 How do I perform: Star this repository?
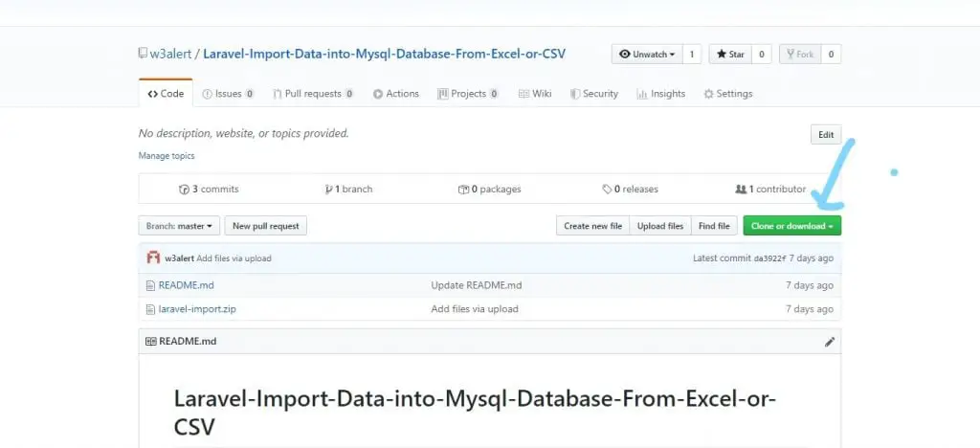(730, 55)
